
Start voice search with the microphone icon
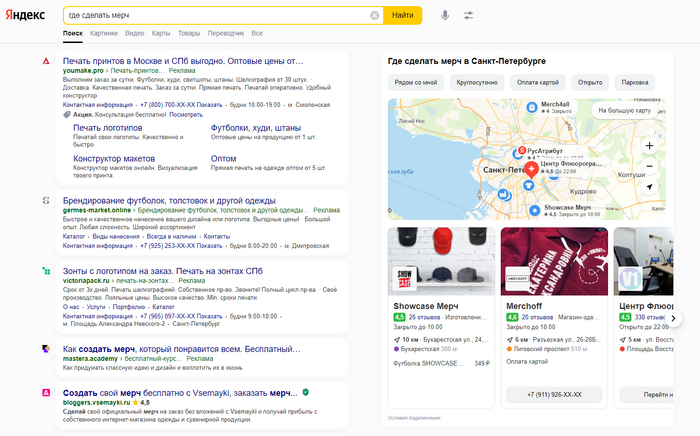click(x=444, y=16)
